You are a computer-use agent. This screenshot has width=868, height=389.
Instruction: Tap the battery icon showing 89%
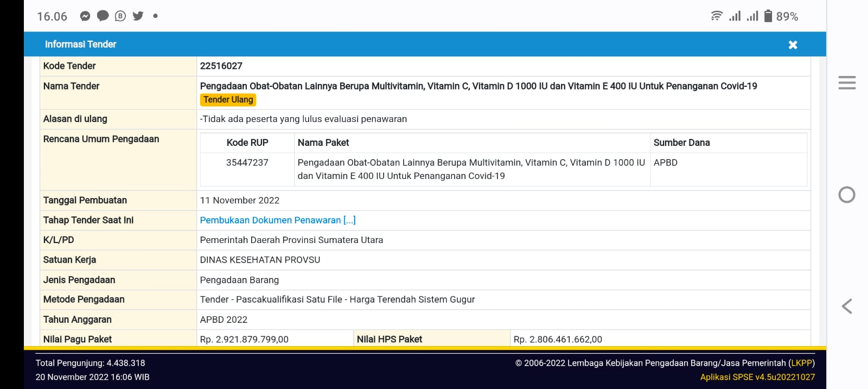(768, 16)
